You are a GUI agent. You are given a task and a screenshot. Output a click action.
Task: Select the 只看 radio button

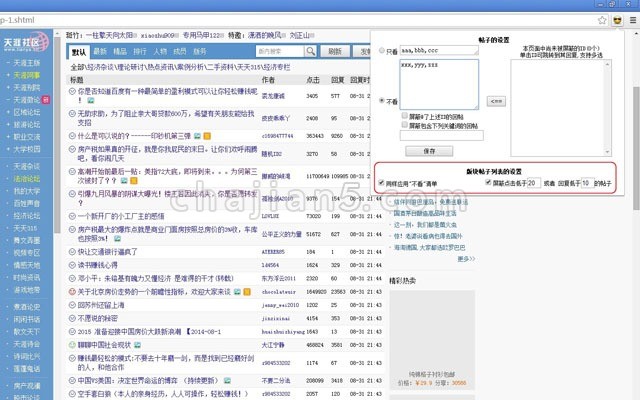click(382, 50)
